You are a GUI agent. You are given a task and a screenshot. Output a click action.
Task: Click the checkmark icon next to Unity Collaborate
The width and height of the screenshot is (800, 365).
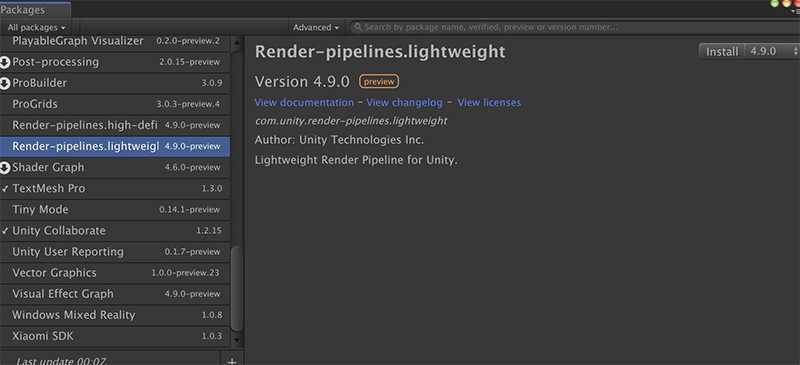[5, 231]
